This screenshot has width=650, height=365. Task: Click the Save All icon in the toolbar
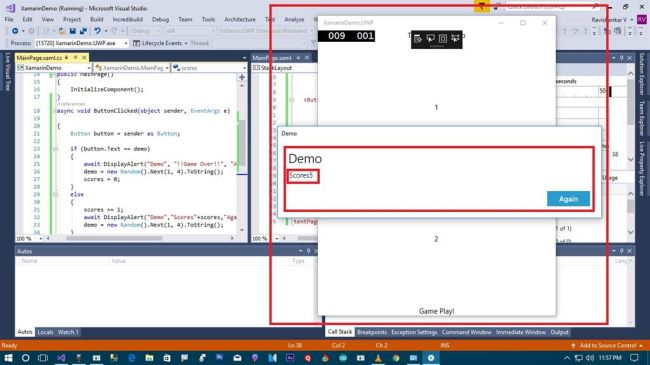(x=83, y=31)
